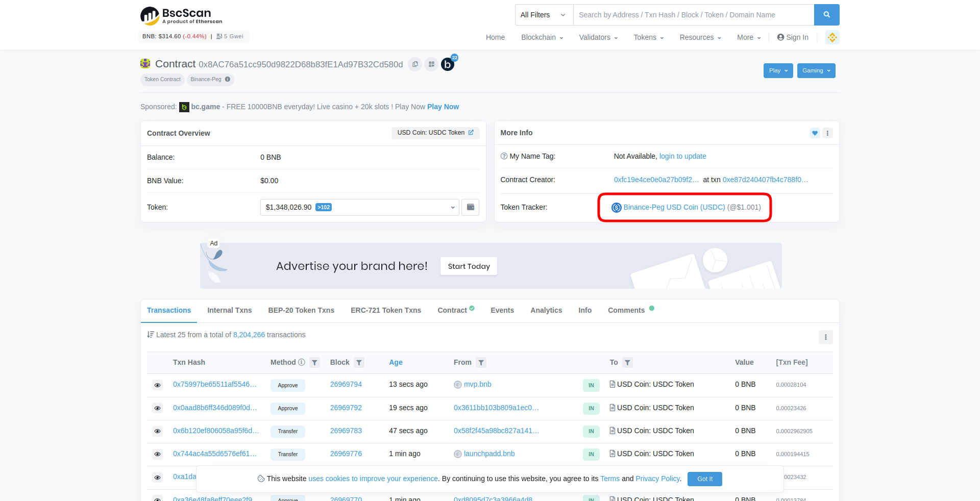Click Start Today on the ad banner

tap(469, 266)
